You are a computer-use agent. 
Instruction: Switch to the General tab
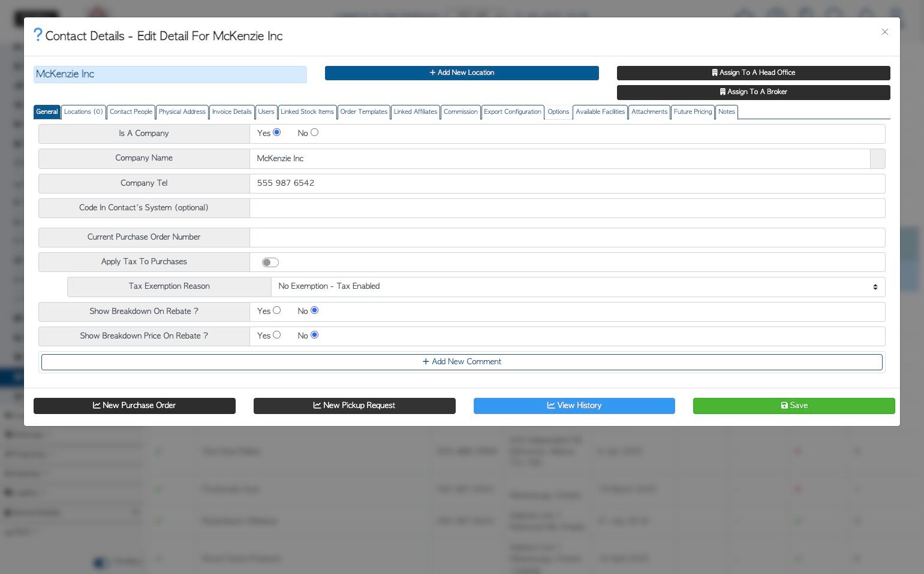[x=47, y=112]
